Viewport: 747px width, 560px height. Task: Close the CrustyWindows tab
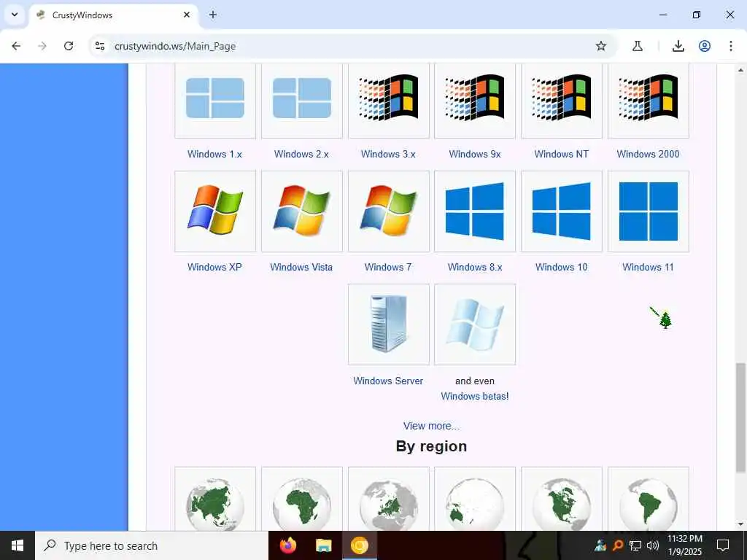[x=187, y=15]
